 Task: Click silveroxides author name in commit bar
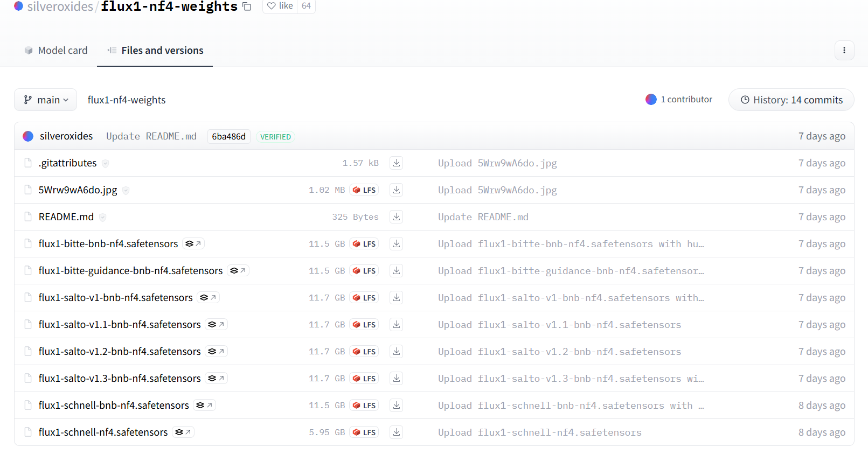66,136
